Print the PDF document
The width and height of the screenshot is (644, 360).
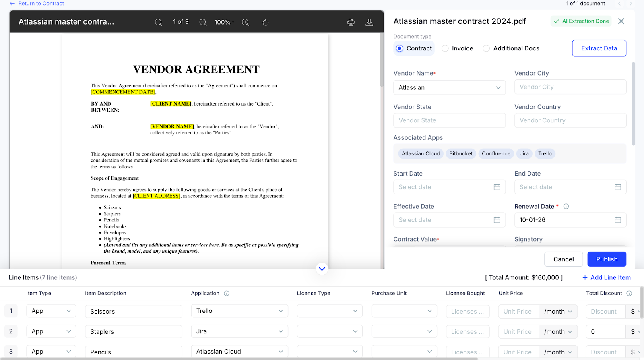[351, 22]
